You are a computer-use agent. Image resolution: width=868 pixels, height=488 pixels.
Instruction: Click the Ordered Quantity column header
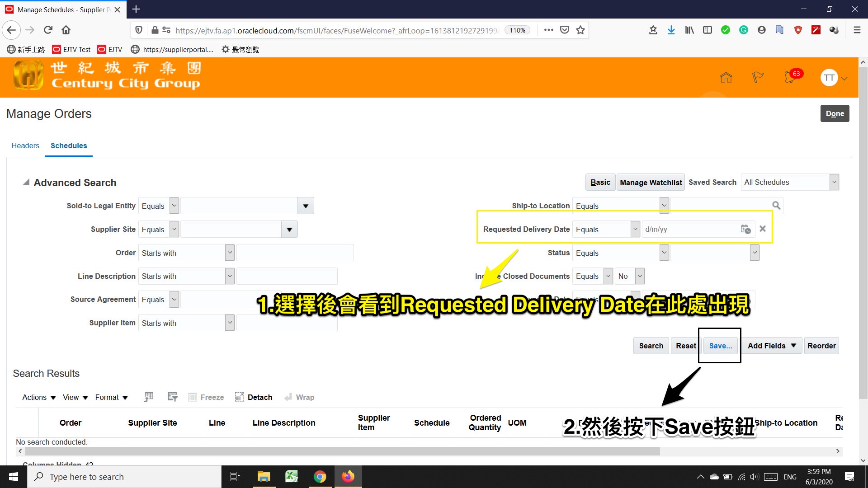point(485,422)
